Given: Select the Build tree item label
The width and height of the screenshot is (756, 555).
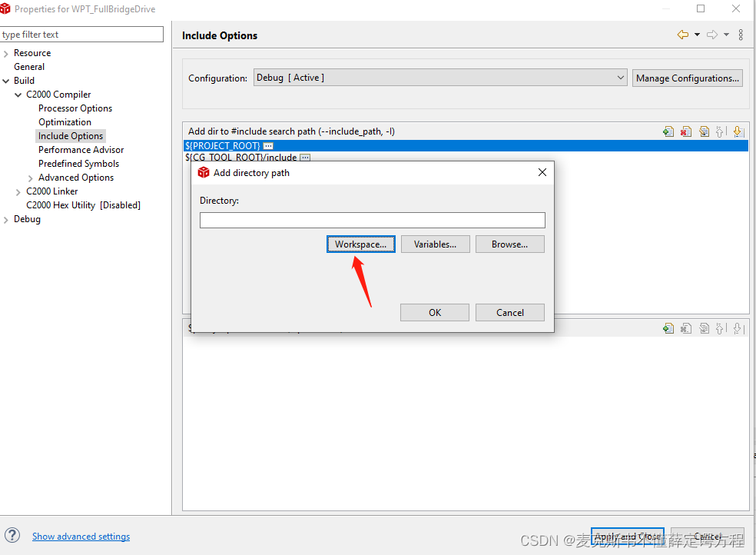Looking at the screenshot, I should click(24, 81).
